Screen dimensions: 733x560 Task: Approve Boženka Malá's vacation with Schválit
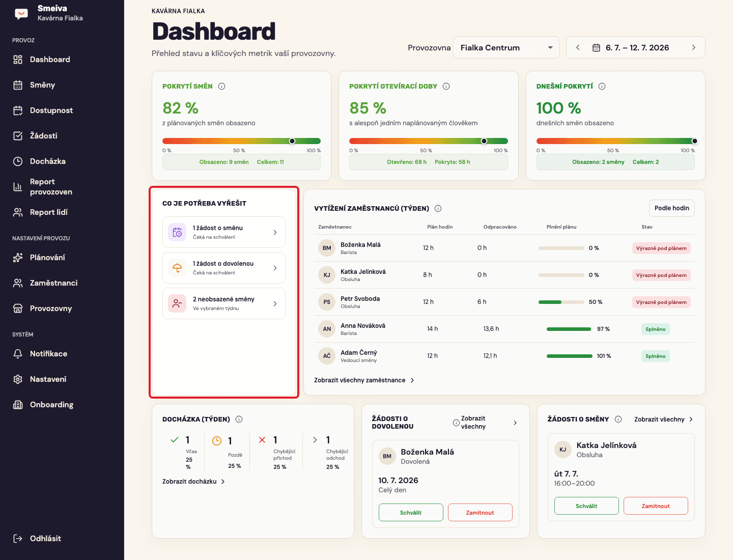pos(411,513)
